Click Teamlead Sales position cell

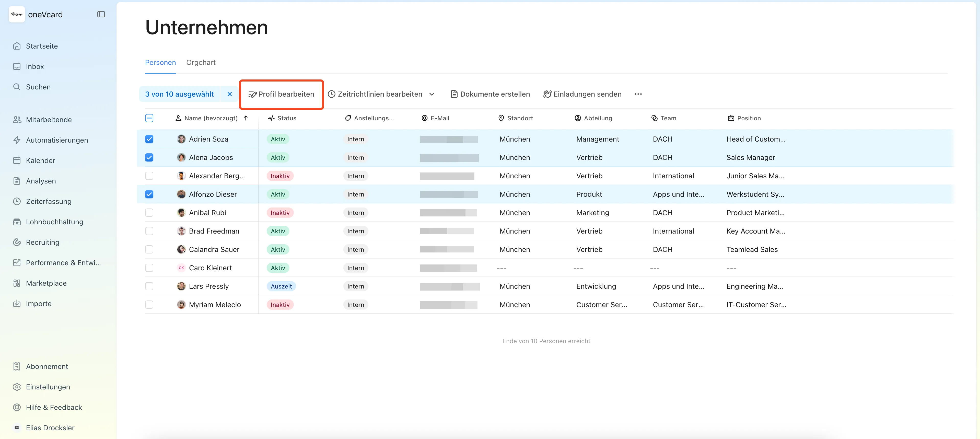(x=752, y=250)
